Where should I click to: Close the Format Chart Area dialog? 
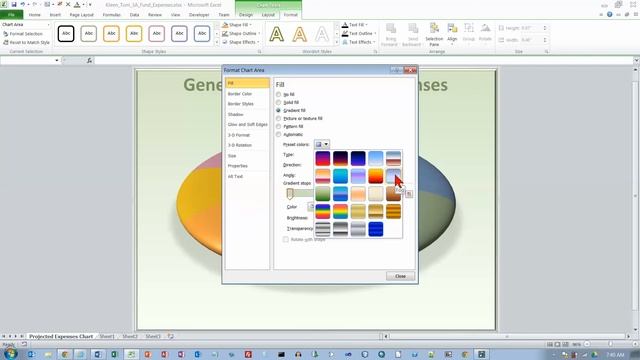point(400,276)
